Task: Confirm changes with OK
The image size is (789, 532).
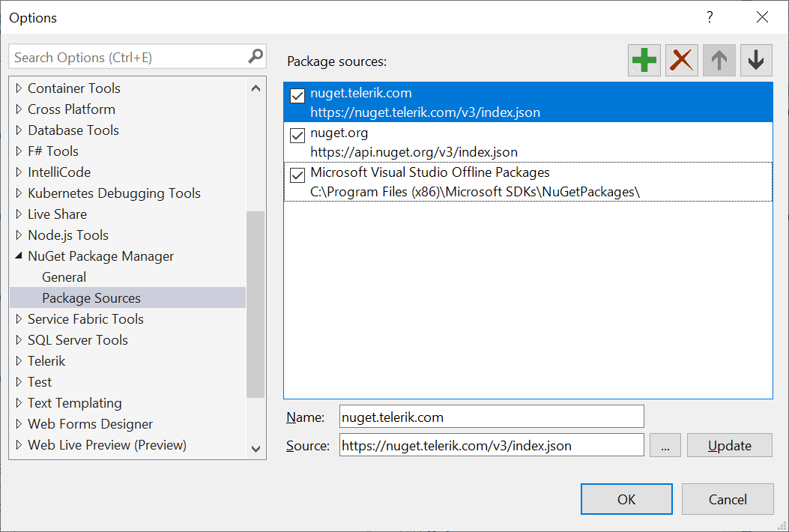Action: [x=626, y=499]
